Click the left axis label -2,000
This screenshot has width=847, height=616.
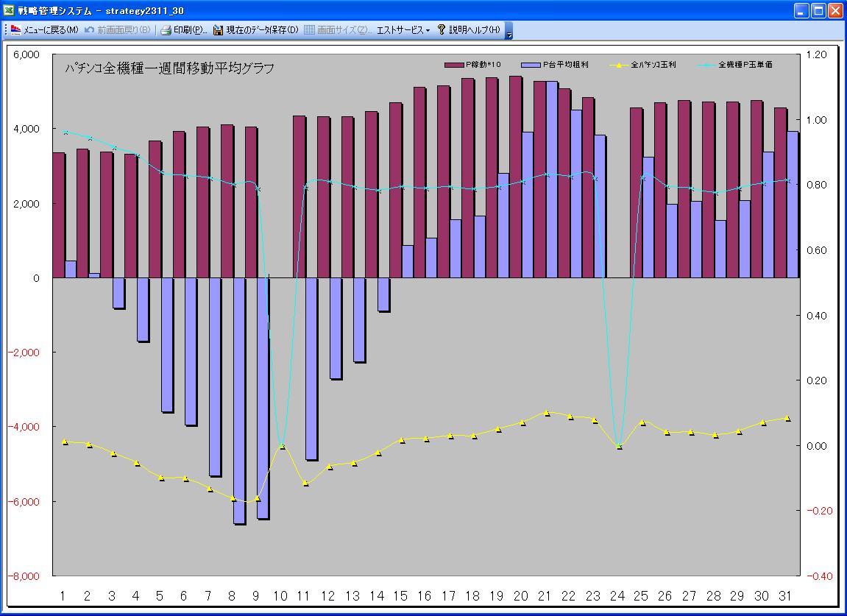pos(24,353)
